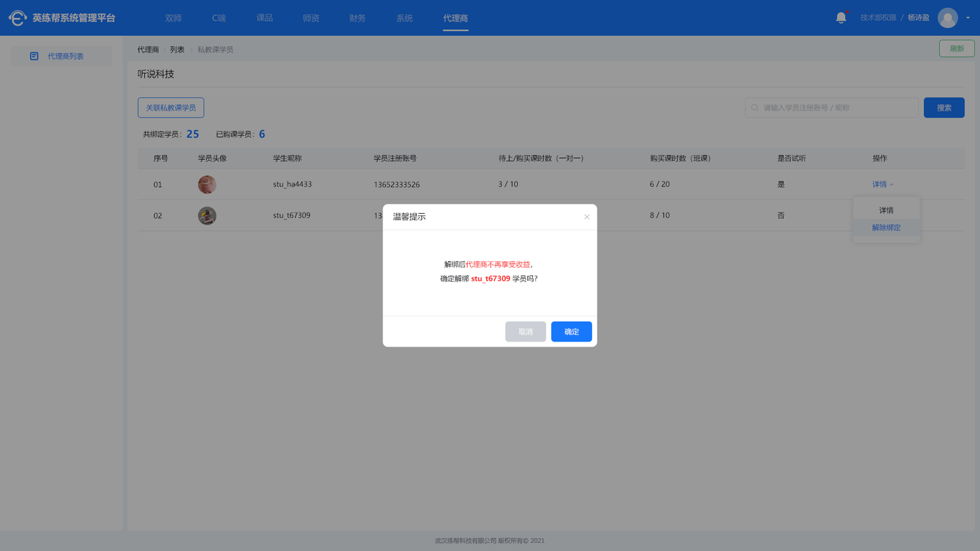Switch to the 师资 tab

click(311, 18)
